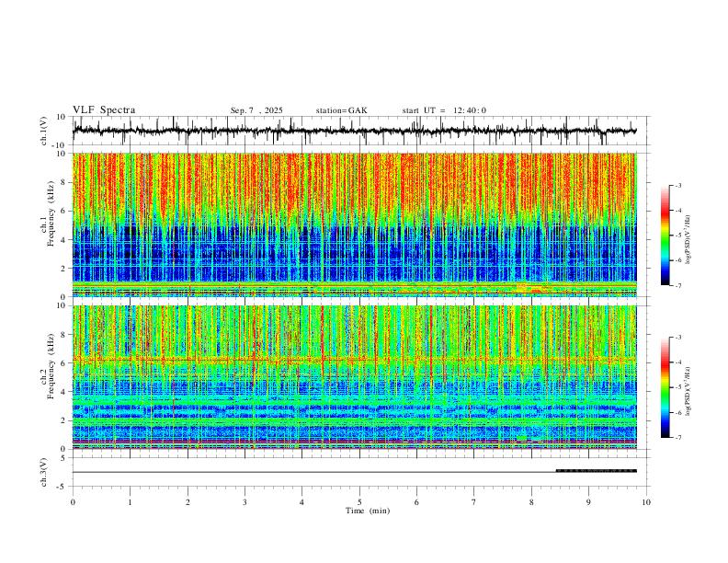This screenshot has height=563, width=728.
Task: Click time axis tick label "4"
Action: 302,502
